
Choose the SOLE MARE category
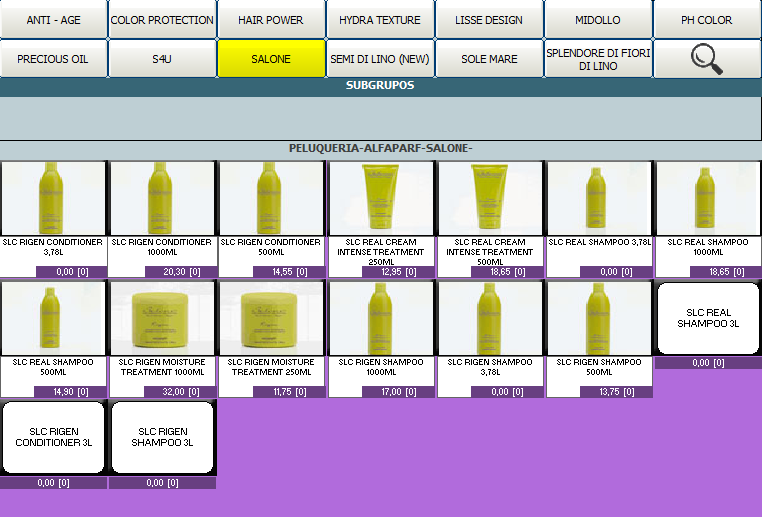[489, 59]
